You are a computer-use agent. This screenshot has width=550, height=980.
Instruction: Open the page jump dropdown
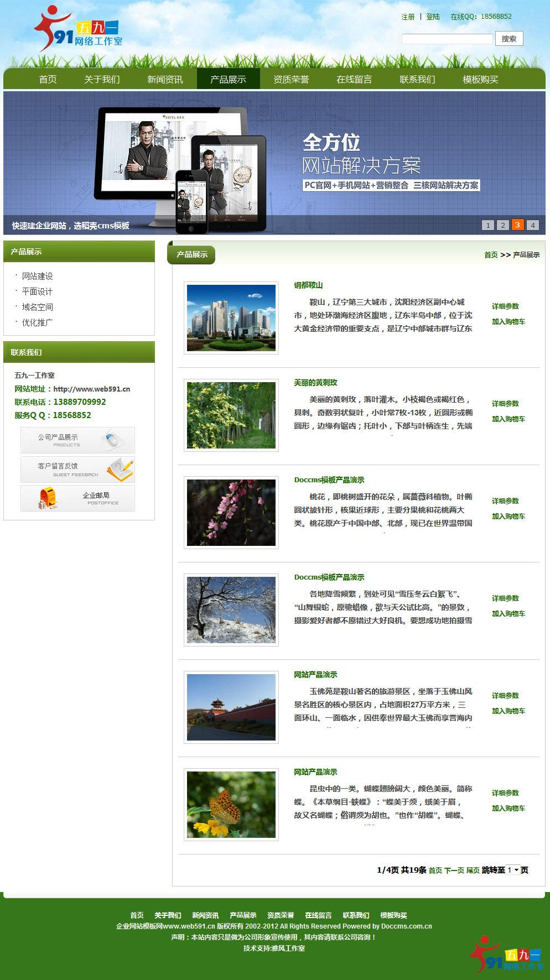pyautogui.click(x=513, y=870)
